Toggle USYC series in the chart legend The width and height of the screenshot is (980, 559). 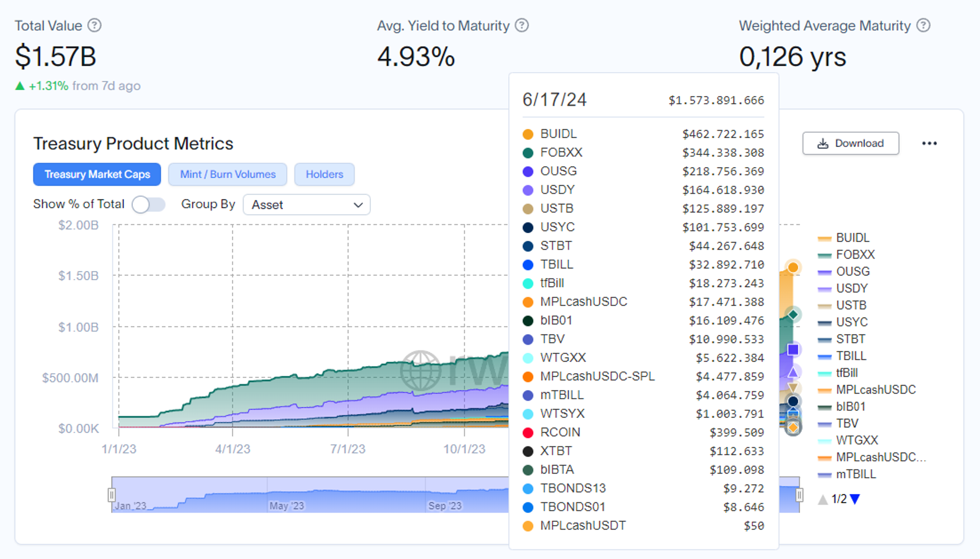(x=843, y=322)
